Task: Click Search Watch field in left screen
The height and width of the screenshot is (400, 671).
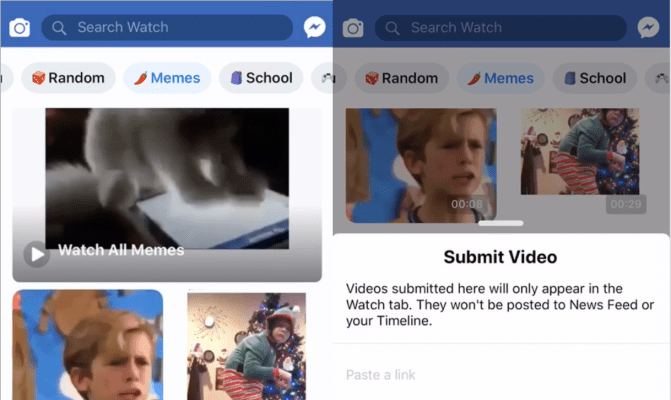Action: point(167,27)
